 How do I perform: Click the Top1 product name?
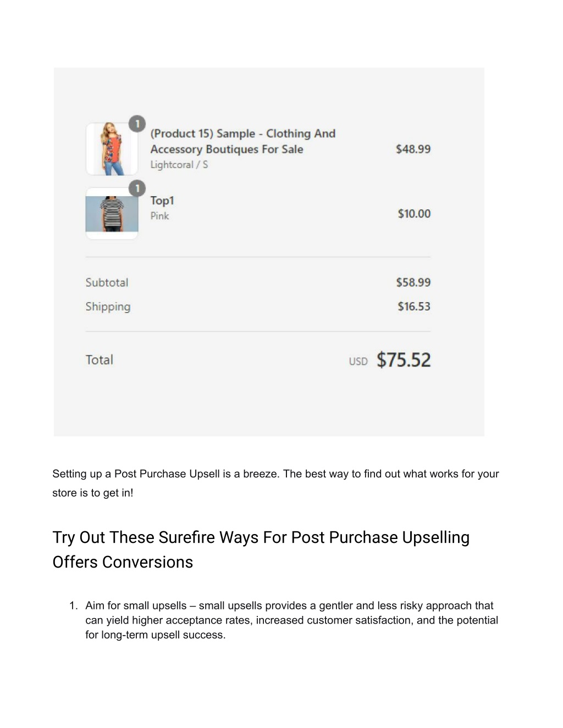tap(162, 201)
